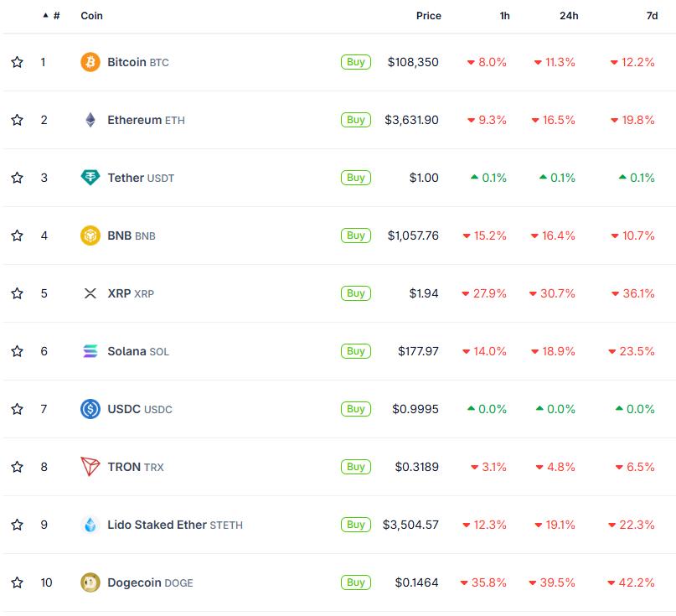Click the Lido Staked Ether logo icon
The height and width of the screenshot is (616, 676).
click(90, 525)
